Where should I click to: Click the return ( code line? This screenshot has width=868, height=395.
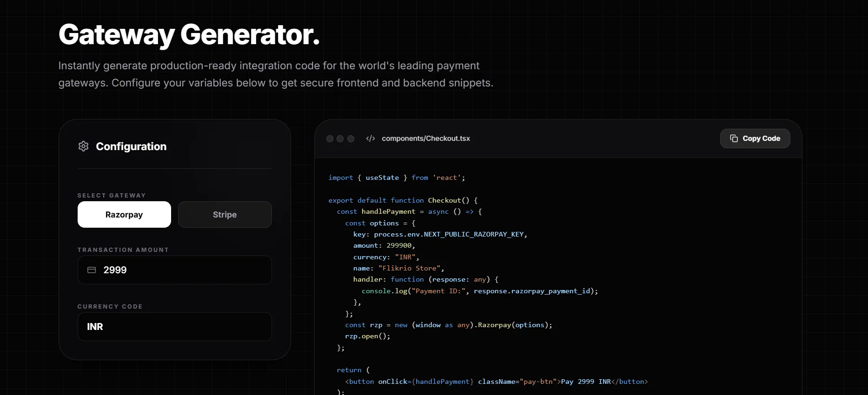click(353, 370)
